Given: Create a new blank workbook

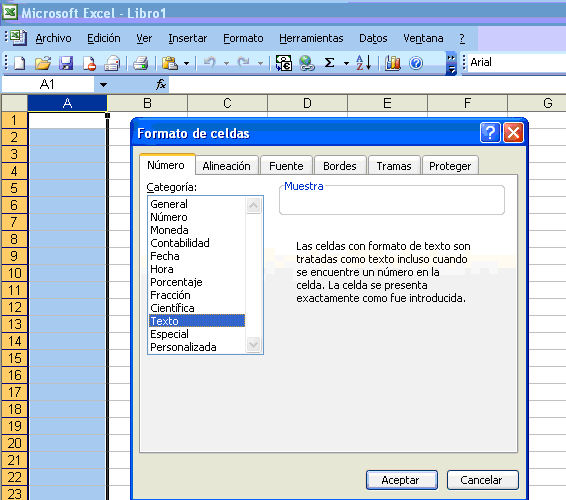Looking at the screenshot, I should point(19,63).
